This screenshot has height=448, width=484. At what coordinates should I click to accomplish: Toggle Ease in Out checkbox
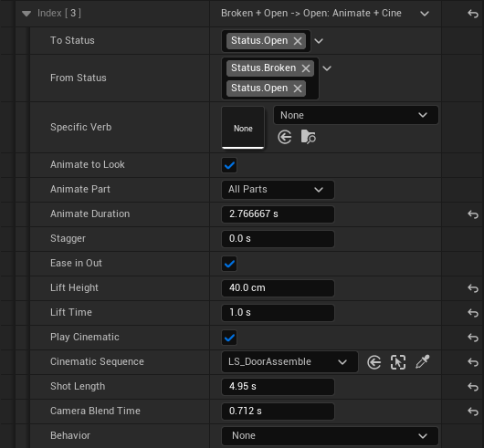coord(229,264)
